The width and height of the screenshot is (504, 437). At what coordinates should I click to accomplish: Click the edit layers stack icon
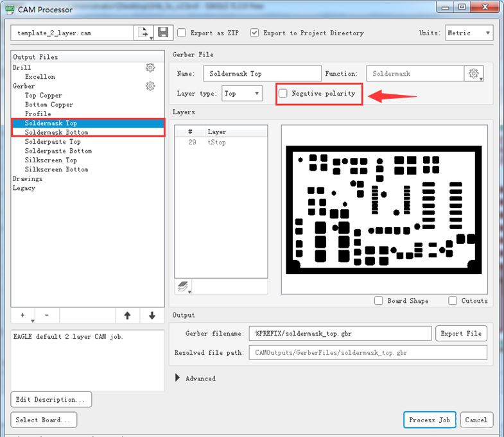(x=183, y=287)
